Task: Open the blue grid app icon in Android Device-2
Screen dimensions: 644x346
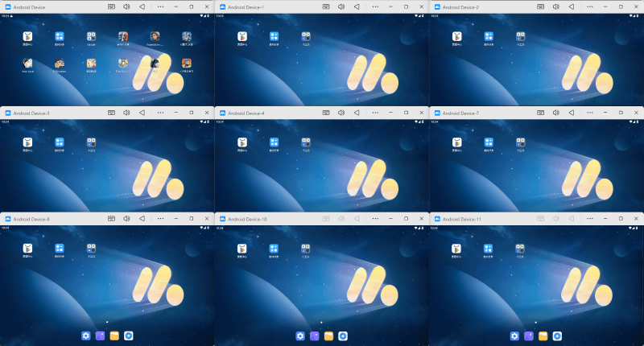Action: pyautogui.click(x=489, y=36)
